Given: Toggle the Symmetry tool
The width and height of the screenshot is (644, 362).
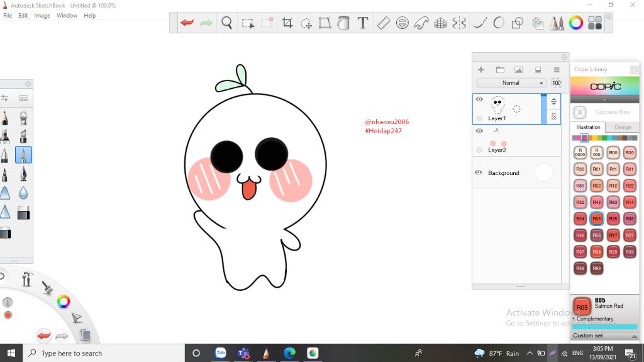Looking at the screenshot, I should (459, 23).
